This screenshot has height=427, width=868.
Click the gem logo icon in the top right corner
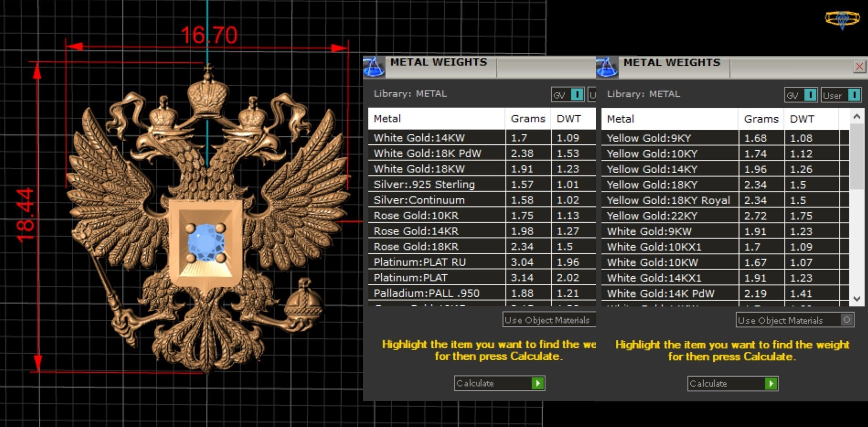tap(842, 19)
